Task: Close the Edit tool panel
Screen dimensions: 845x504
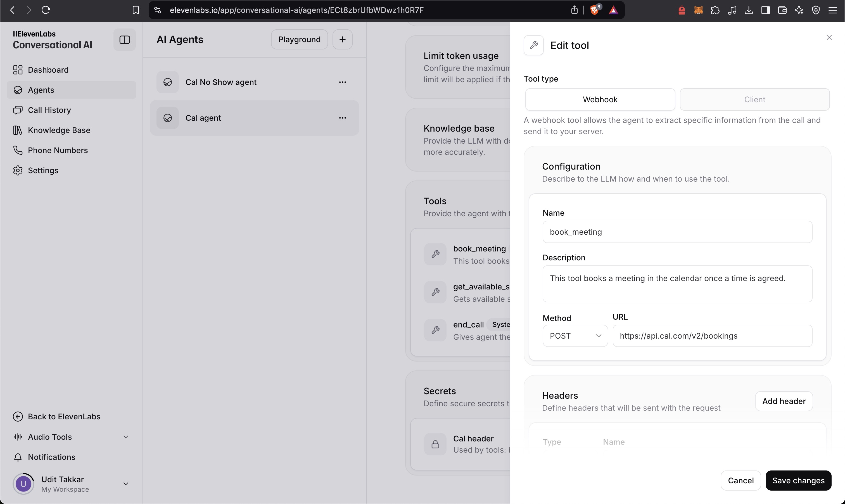Action: pos(829,37)
